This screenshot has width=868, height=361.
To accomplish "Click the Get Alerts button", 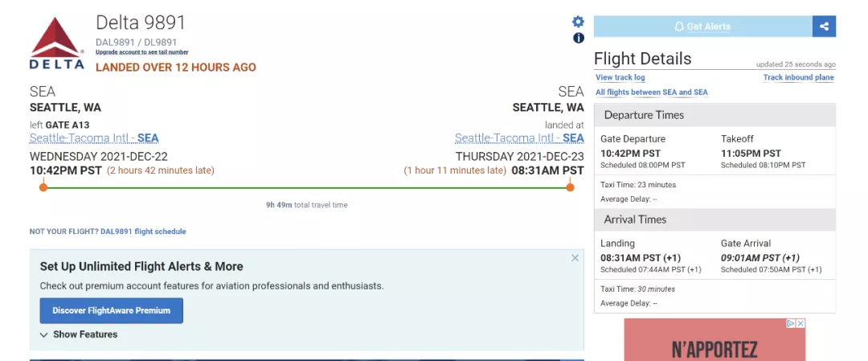I will pos(703,26).
